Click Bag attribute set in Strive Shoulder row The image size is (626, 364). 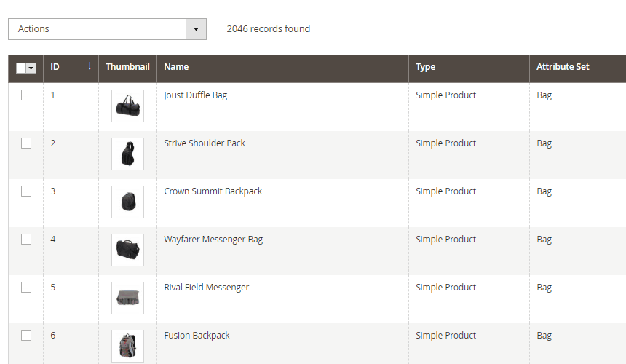(544, 143)
